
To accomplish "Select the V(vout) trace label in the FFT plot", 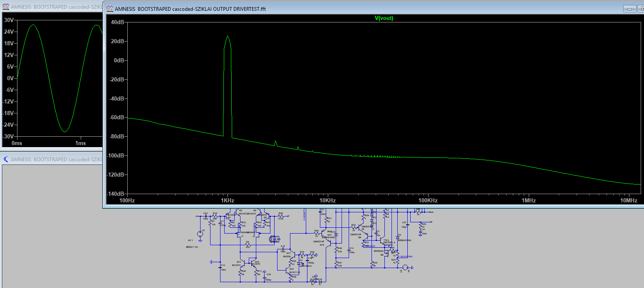I will pos(384,18).
